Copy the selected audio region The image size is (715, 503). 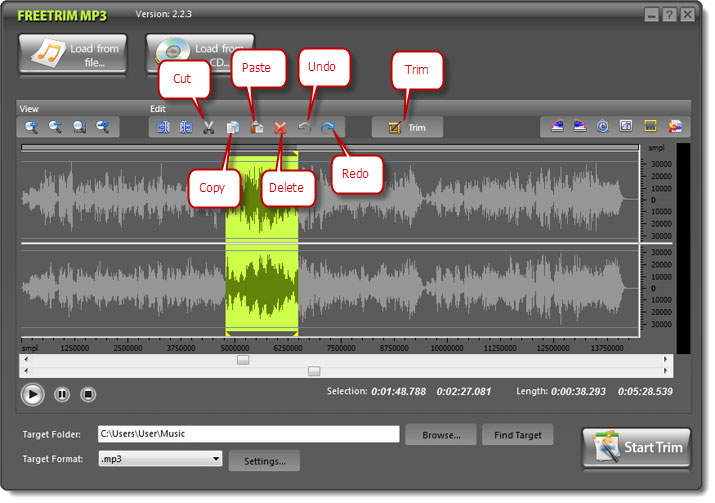233,127
